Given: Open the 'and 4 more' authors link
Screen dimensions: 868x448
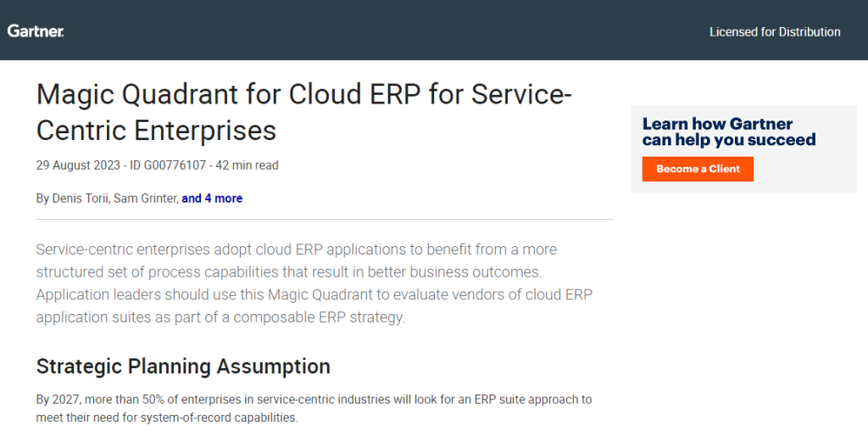Looking at the screenshot, I should [x=212, y=199].
